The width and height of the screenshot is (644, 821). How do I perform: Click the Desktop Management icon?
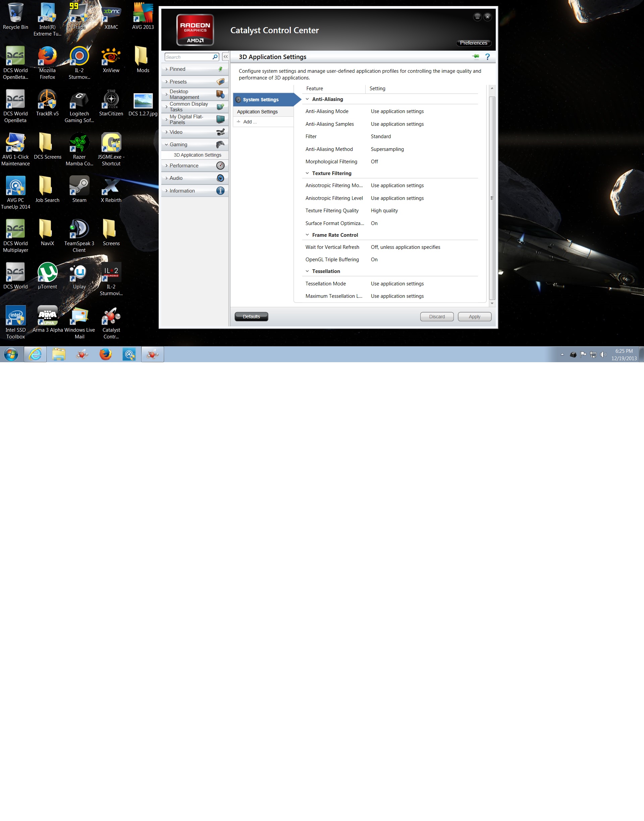tap(221, 94)
